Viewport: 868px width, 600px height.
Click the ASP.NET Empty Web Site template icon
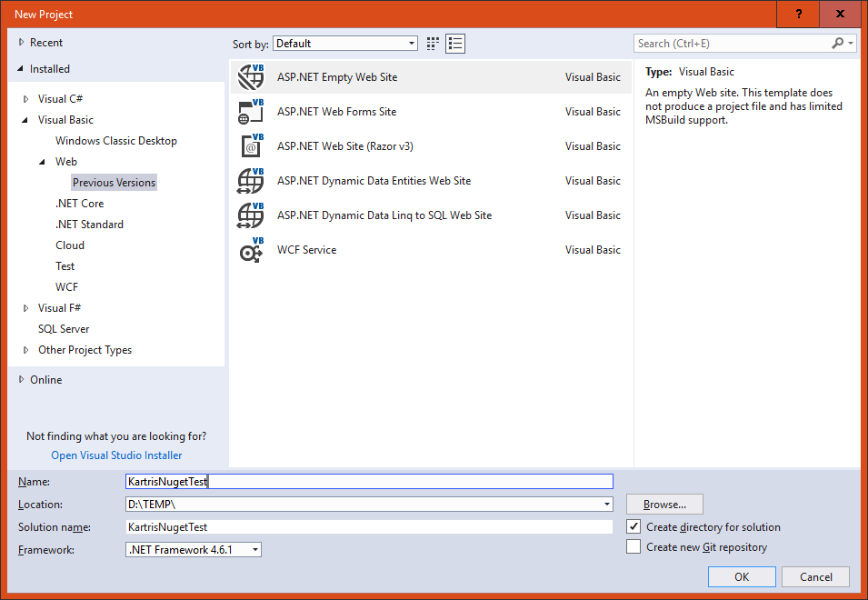click(x=251, y=77)
